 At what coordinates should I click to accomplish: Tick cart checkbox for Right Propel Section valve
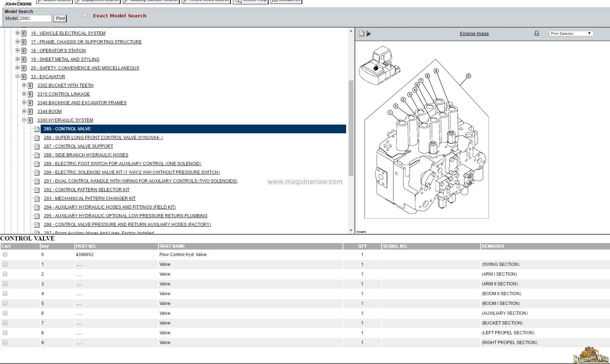pos(5,343)
